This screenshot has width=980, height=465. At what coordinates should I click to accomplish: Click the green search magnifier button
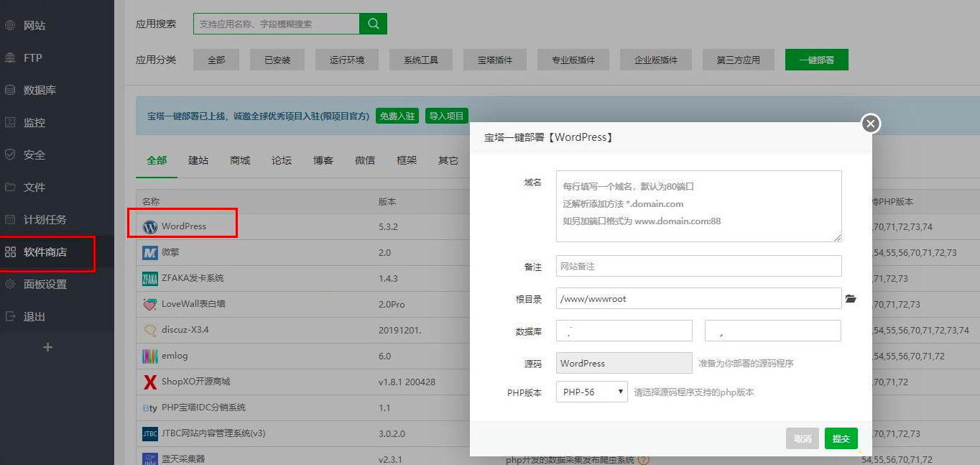coord(373,24)
